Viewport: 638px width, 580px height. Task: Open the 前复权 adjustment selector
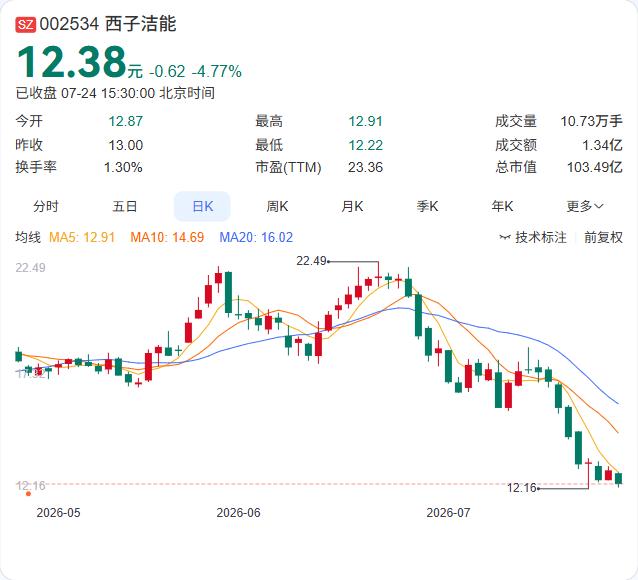(603, 237)
